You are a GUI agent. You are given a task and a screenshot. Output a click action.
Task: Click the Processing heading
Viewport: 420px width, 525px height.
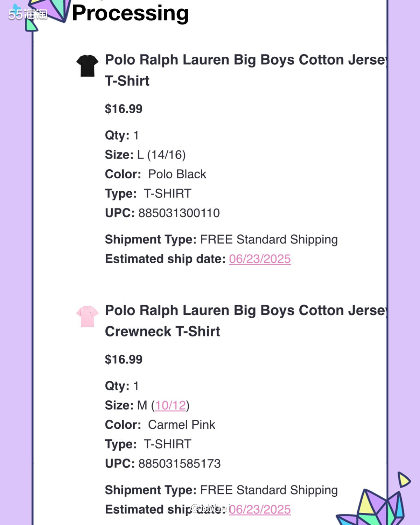coord(130,13)
